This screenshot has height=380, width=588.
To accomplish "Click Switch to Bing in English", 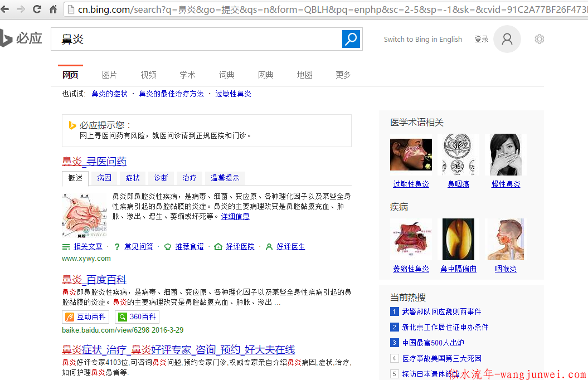I will [x=422, y=40].
